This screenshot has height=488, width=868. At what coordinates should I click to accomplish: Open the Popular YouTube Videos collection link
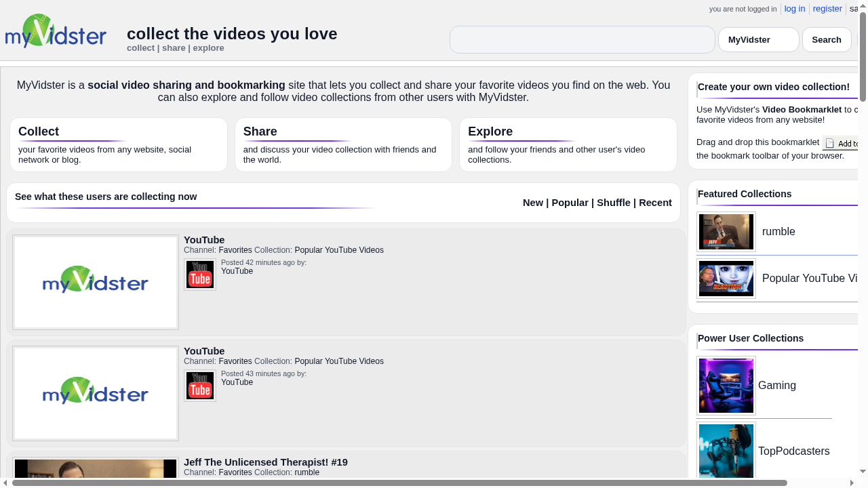339,250
